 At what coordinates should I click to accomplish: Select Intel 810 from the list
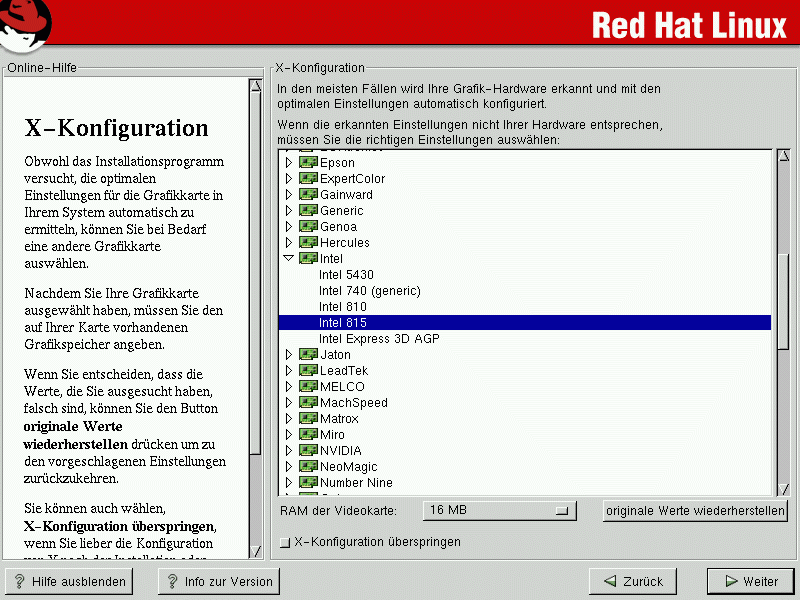point(342,307)
